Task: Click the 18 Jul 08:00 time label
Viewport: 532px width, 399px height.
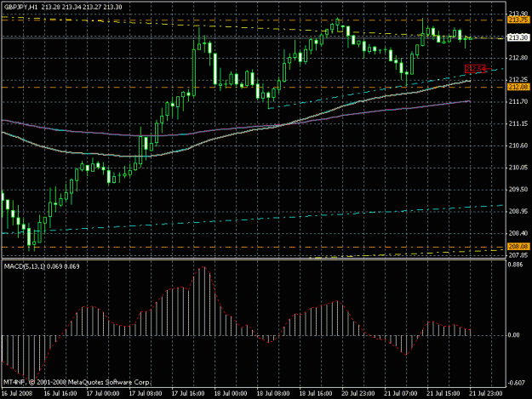Action: [x=273, y=394]
